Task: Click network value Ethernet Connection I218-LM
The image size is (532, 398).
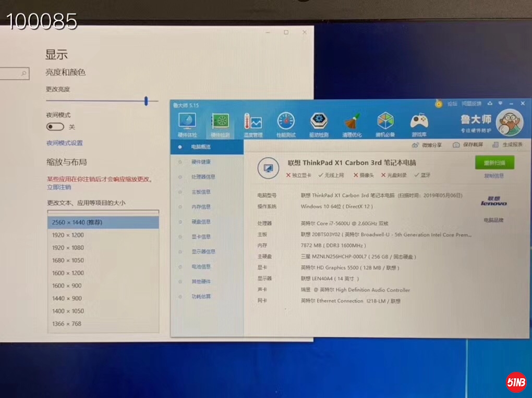Action: (351, 301)
